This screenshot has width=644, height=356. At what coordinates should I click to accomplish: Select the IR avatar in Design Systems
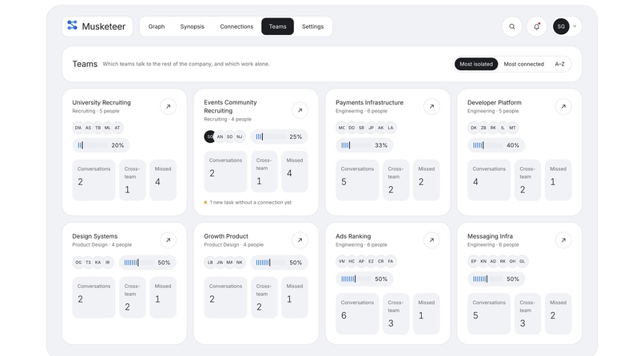(108, 263)
